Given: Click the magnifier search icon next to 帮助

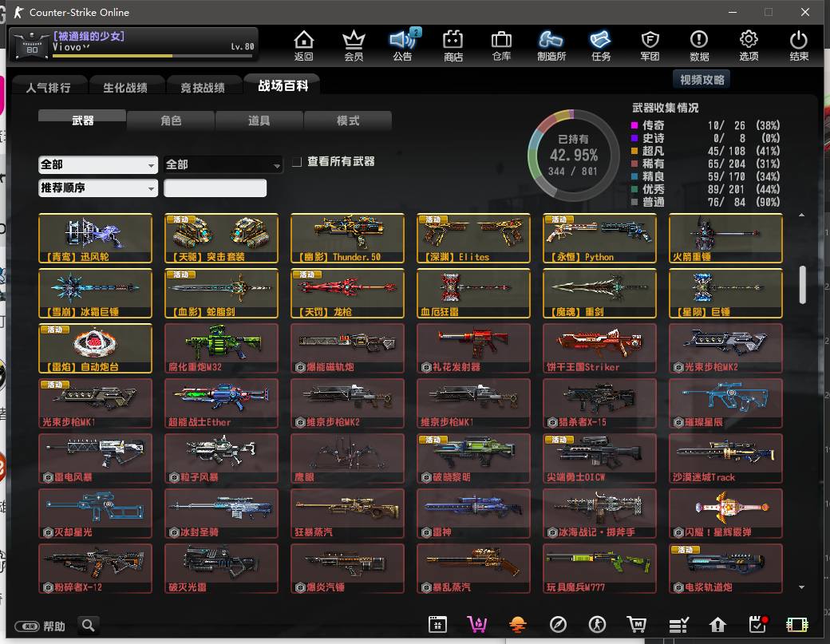Looking at the screenshot, I should click(x=89, y=626).
